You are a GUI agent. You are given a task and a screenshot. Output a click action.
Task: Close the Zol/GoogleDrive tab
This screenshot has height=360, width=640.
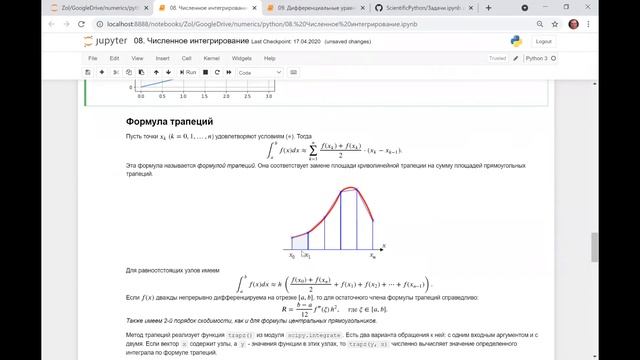(146, 8)
